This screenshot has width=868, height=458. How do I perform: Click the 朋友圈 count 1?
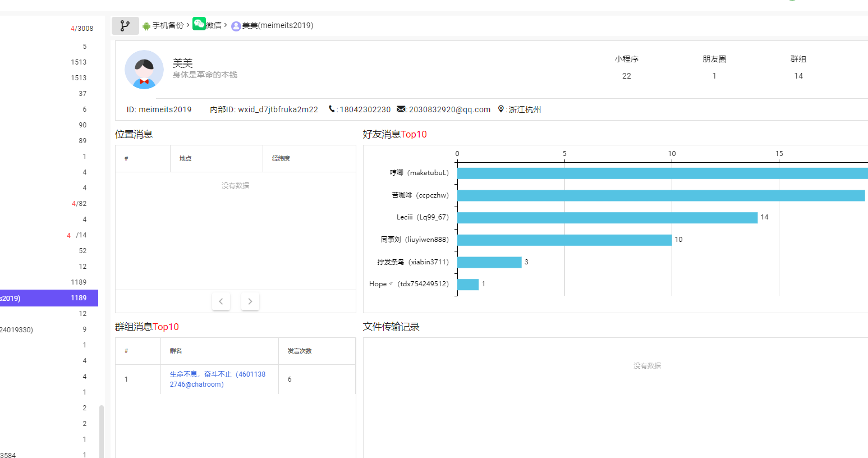714,76
